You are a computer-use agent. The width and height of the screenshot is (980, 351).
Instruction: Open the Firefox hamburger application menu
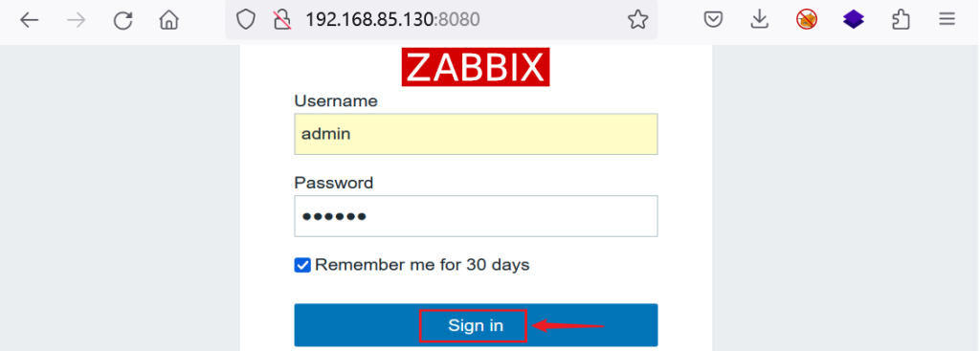click(947, 20)
